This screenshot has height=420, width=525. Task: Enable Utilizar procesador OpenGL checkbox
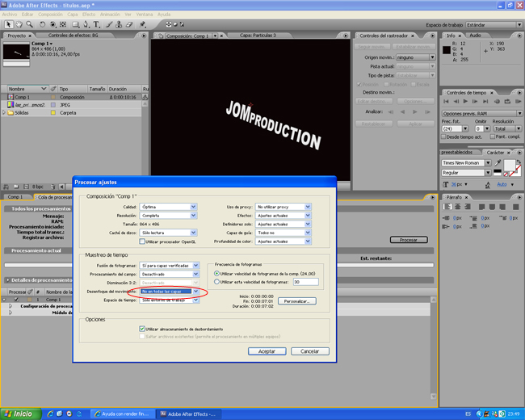pyautogui.click(x=142, y=241)
